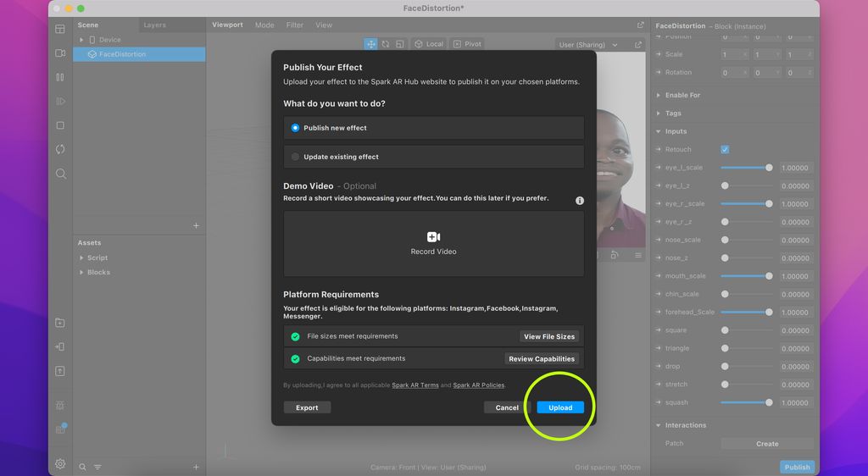Restart the effect using the circular arrows icon

tap(60, 149)
